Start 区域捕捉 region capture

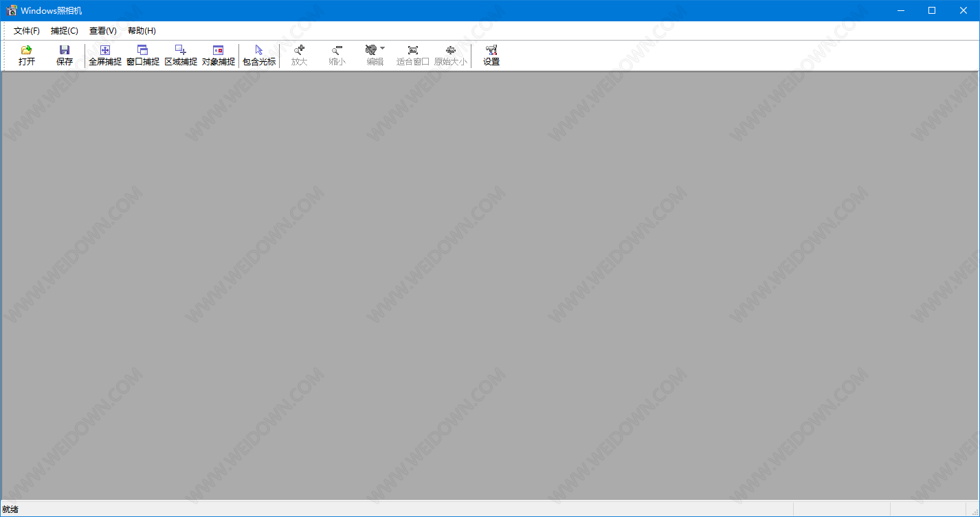181,55
